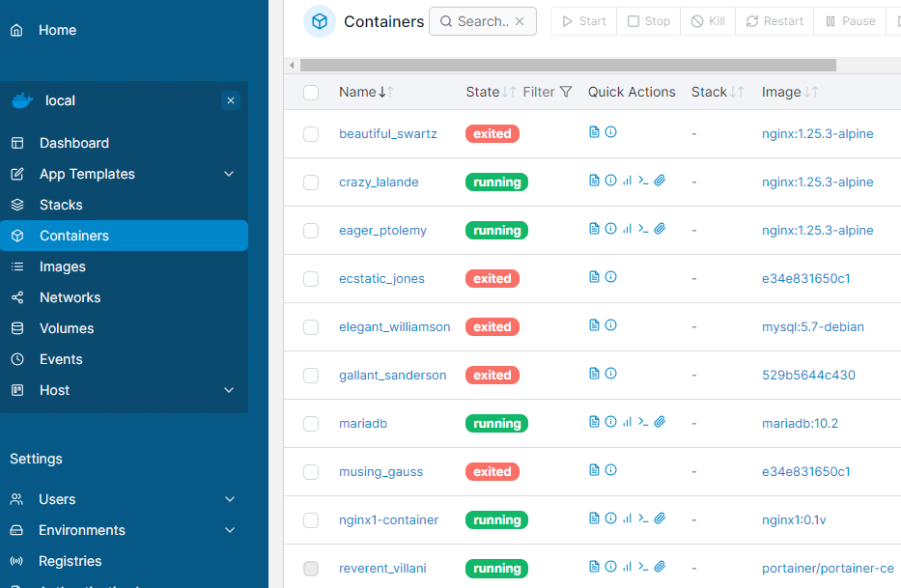Click the State Filter funnel icon
This screenshot has width=901, height=588.
point(566,92)
